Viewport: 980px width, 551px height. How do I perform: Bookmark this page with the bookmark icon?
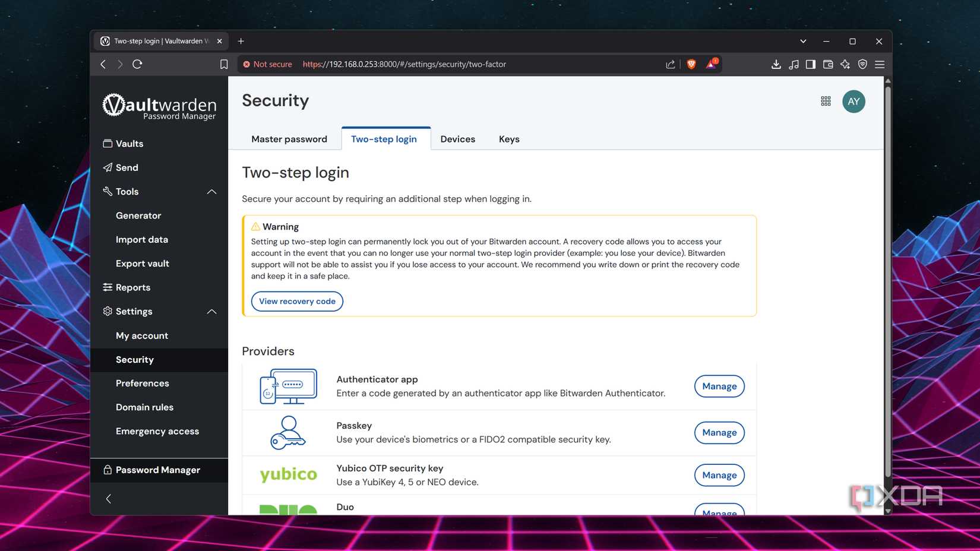click(224, 64)
